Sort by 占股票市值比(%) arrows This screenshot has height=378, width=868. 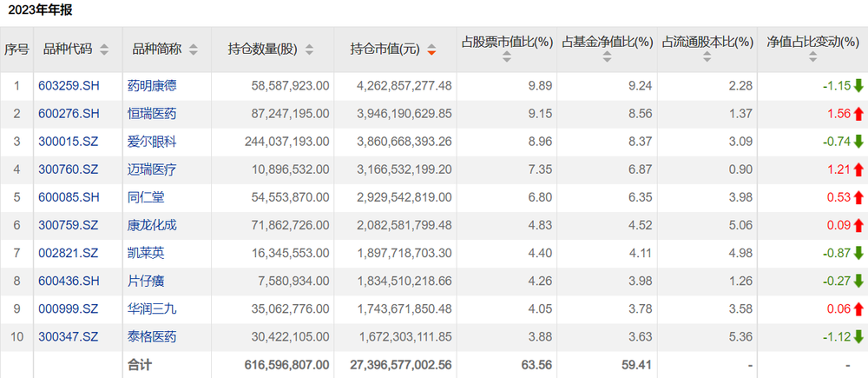[x=507, y=56]
